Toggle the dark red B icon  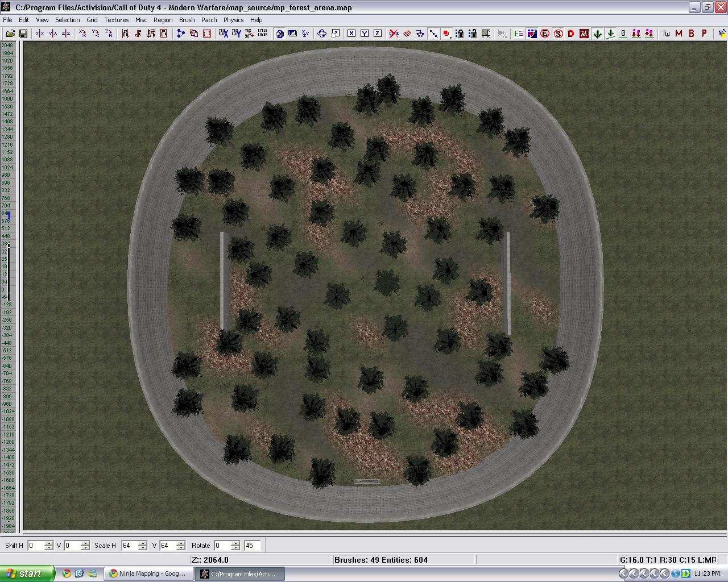[x=692, y=34]
